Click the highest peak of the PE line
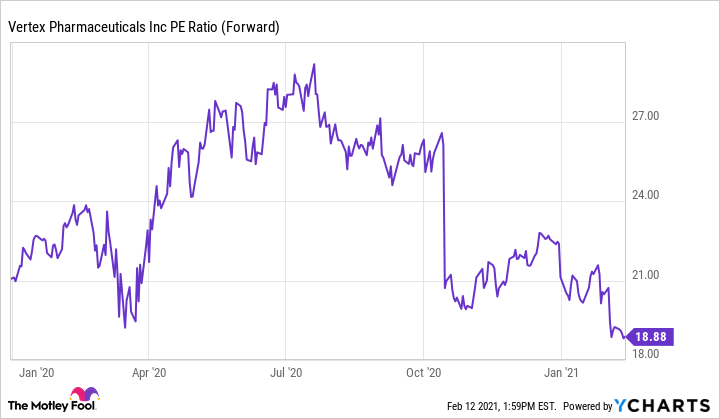Viewport: 720px width, 419px height. pyautogui.click(x=314, y=65)
